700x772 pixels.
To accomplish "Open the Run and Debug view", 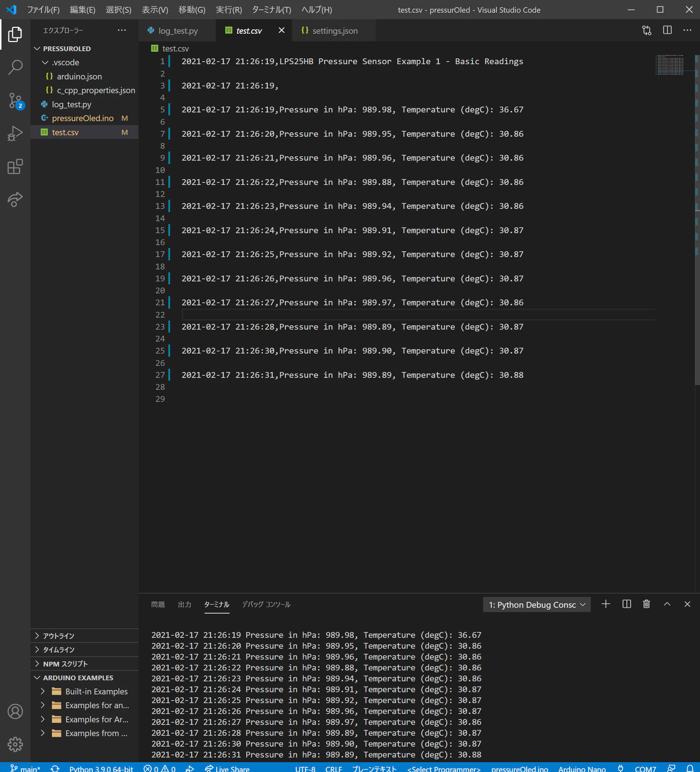I will [x=15, y=134].
